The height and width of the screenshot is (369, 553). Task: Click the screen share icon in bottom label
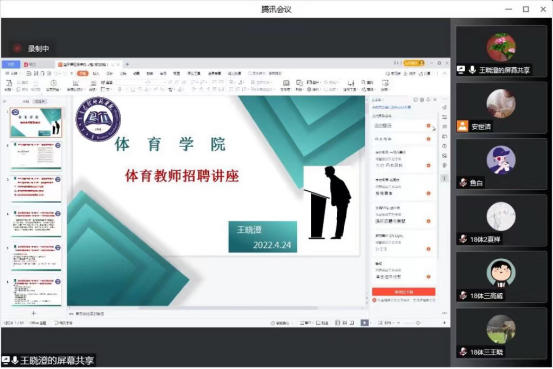(x=5, y=360)
